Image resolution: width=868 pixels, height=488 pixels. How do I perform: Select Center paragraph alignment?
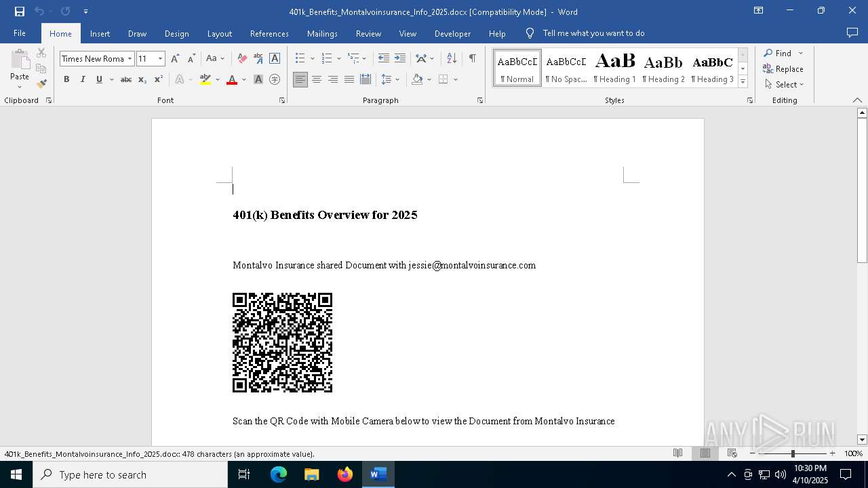click(x=317, y=79)
